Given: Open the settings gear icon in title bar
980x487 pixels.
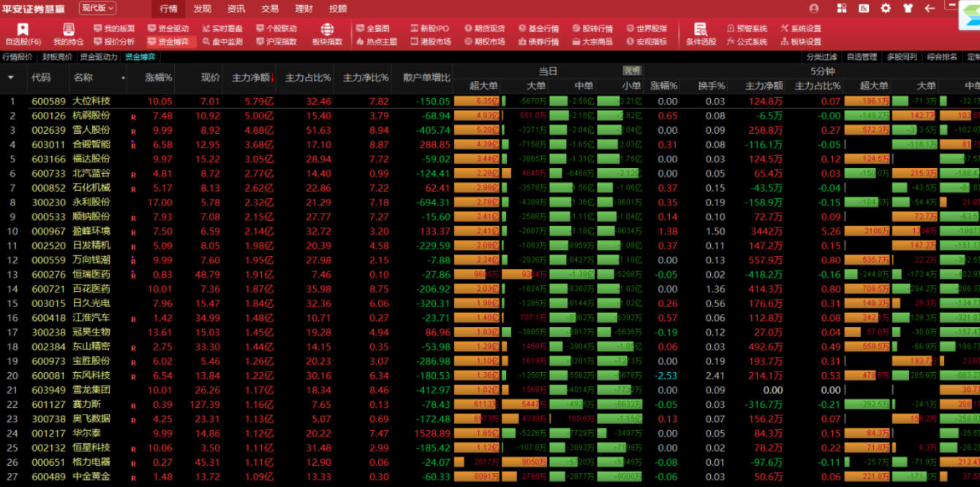Looking at the screenshot, I should [x=886, y=9].
